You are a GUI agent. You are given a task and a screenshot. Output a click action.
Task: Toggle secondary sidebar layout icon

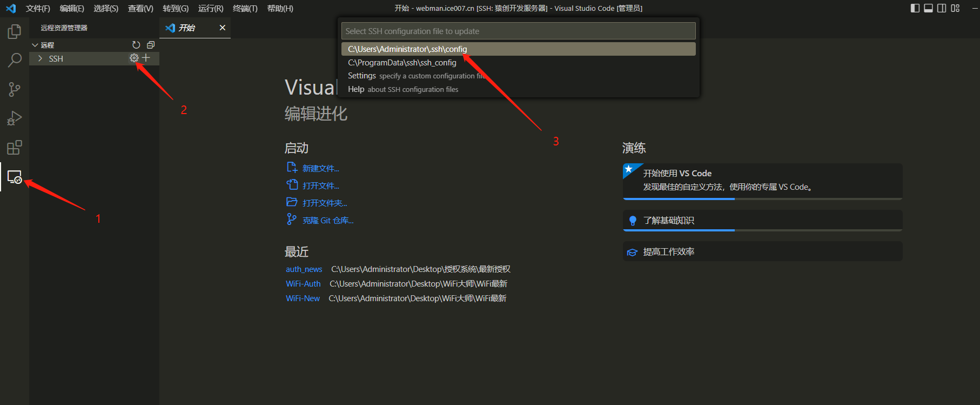(942, 8)
